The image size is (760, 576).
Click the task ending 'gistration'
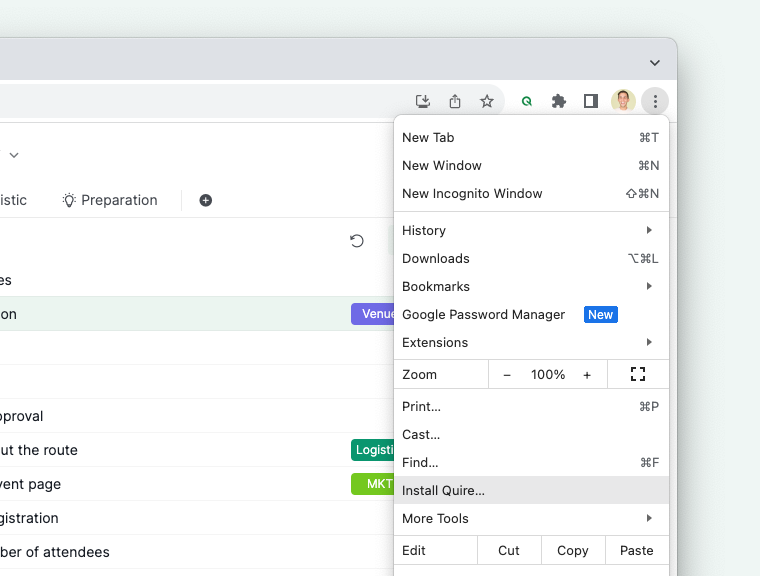pos(29,518)
